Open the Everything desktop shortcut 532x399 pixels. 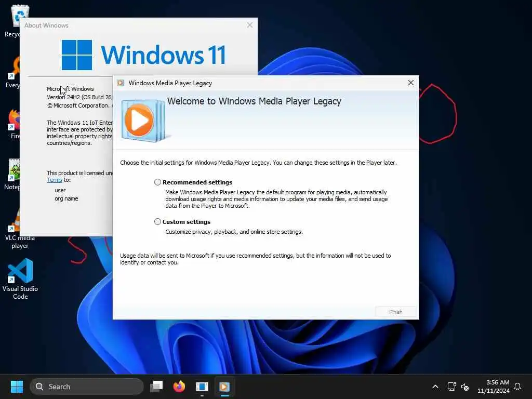(x=14, y=73)
